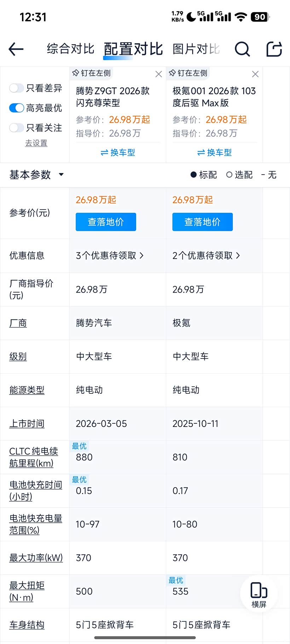Viewport: 290px width, 644px height.
Task: Switch to the 图片对比 tab
Action: 196,49
